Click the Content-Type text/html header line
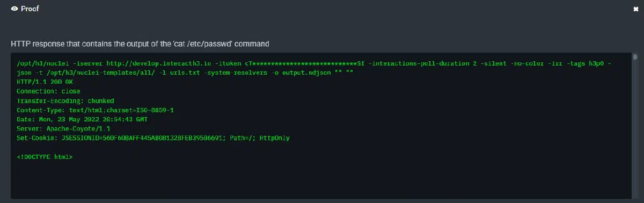The height and width of the screenshot is (203, 644). tap(96, 110)
